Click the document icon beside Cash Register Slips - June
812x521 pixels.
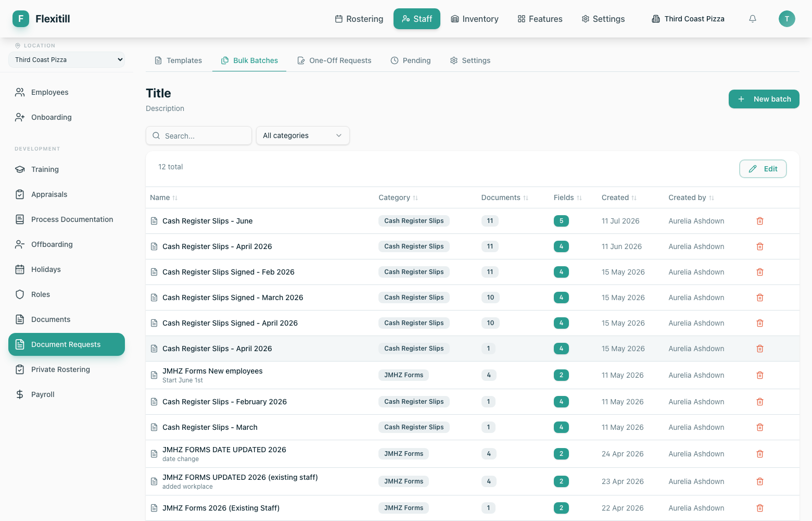coord(154,221)
